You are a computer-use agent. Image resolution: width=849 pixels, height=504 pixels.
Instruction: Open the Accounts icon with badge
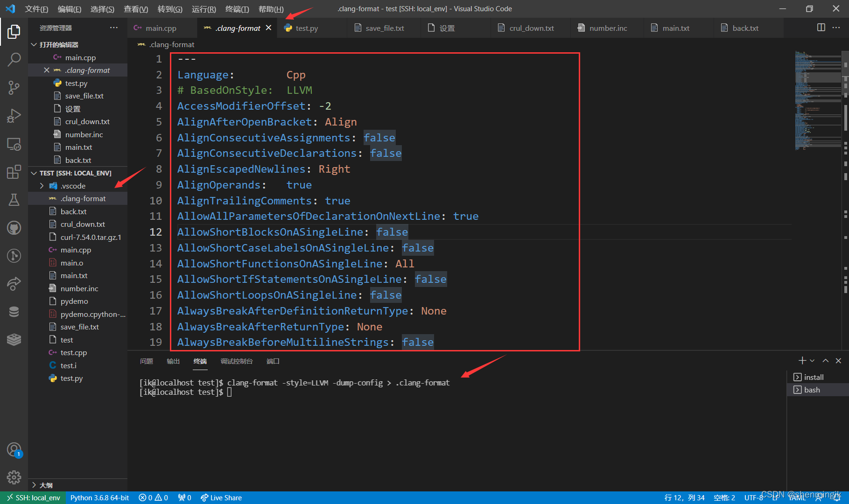14,450
